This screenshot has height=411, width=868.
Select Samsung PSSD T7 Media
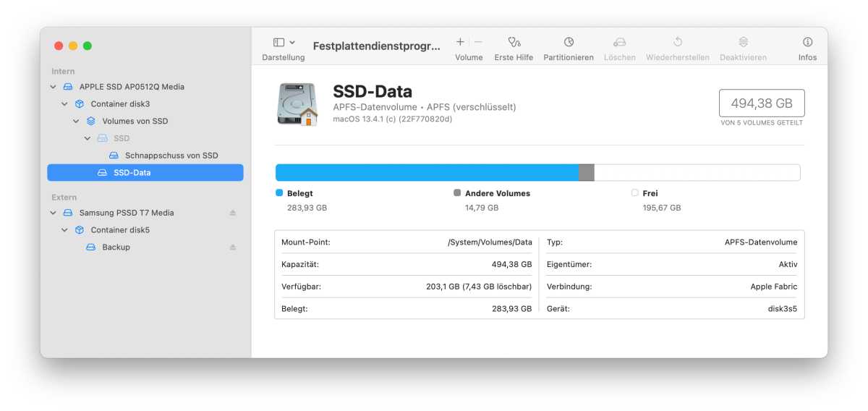[145, 213]
